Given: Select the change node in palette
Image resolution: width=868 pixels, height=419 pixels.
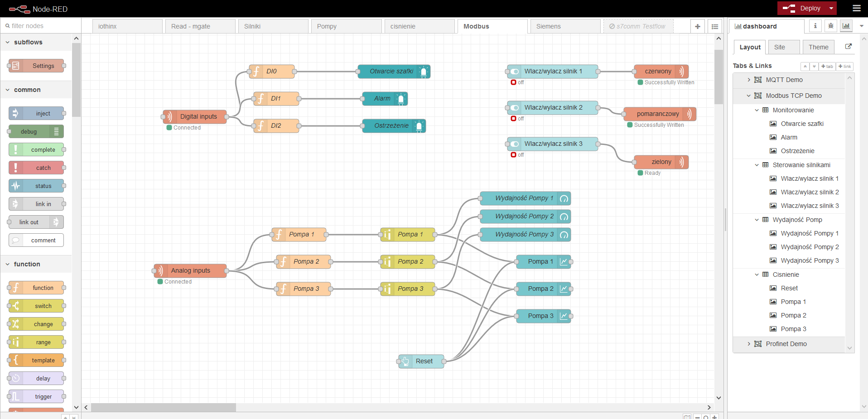Looking at the screenshot, I should pos(36,324).
